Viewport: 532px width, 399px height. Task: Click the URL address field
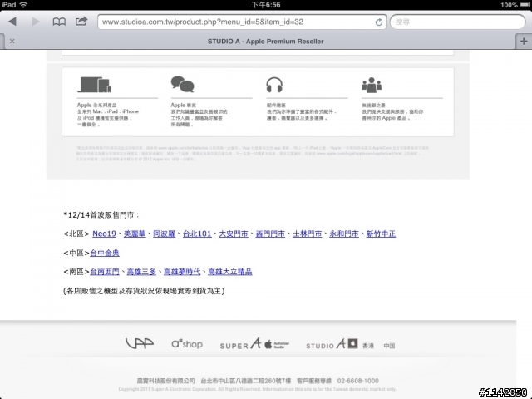(242, 22)
